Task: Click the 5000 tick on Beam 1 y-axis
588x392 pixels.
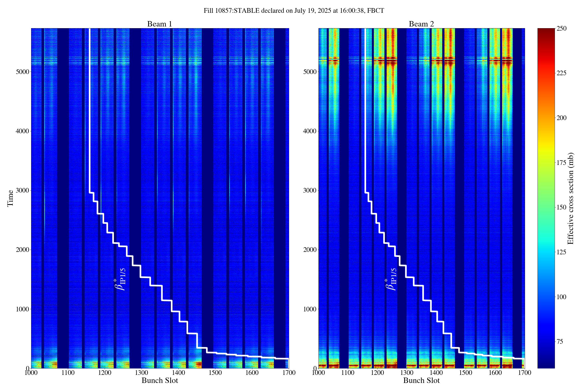Action: click(23, 72)
